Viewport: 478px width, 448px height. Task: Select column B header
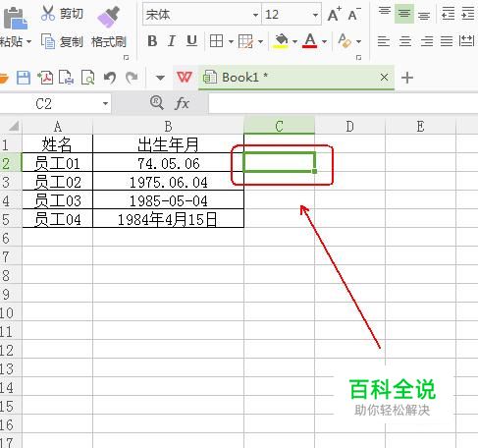[168, 126]
